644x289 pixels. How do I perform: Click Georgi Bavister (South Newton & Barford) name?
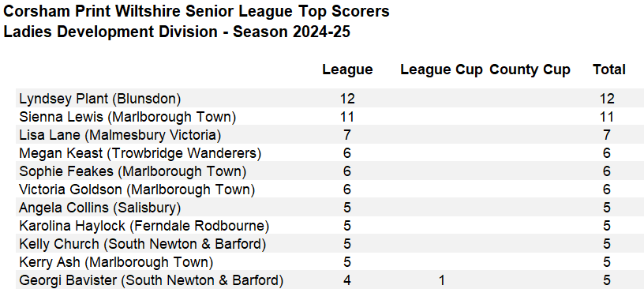tap(152, 280)
